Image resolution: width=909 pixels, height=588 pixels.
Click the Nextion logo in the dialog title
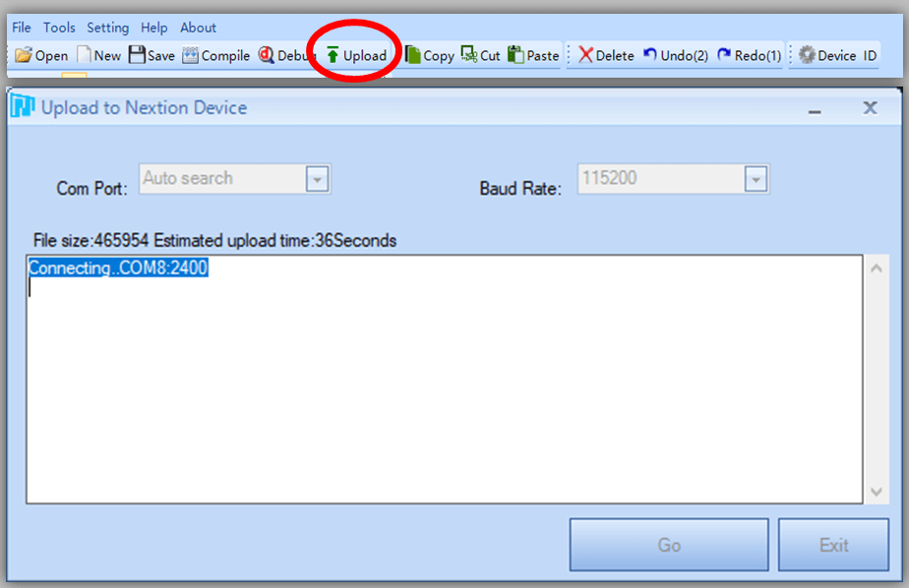tap(23, 105)
